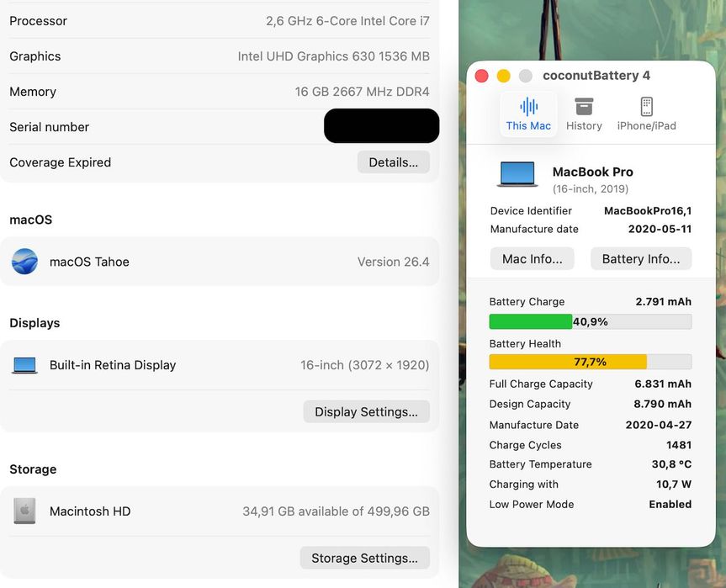This screenshot has height=588, width=726.
Task: Click the Charge Cycles value 1481
Action: pyautogui.click(x=679, y=445)
